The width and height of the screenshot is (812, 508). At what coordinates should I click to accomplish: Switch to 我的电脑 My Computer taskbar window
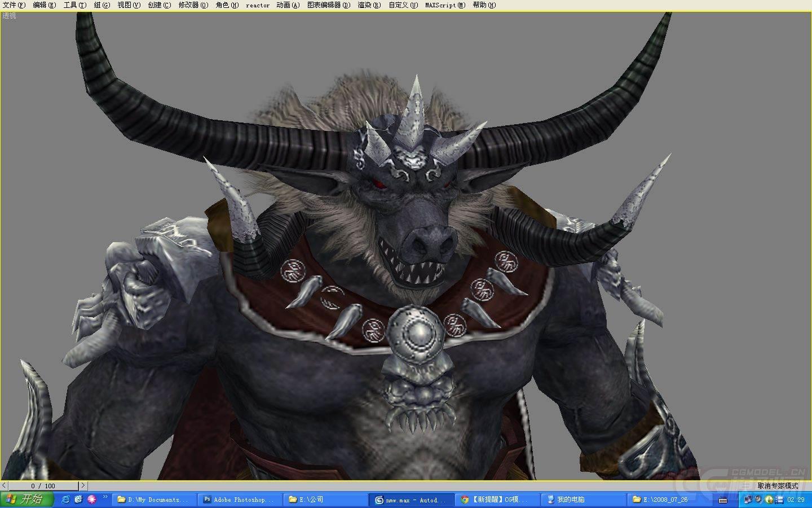(582, 500)
